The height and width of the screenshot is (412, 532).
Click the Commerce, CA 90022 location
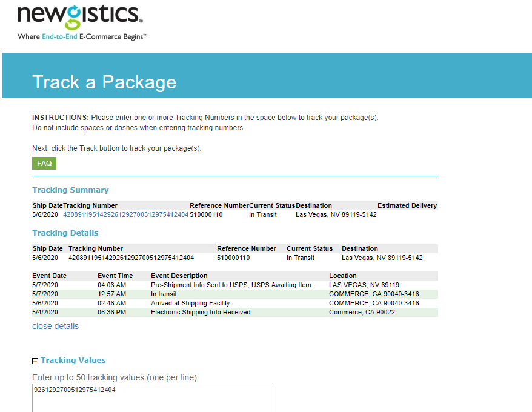(361, 312)
